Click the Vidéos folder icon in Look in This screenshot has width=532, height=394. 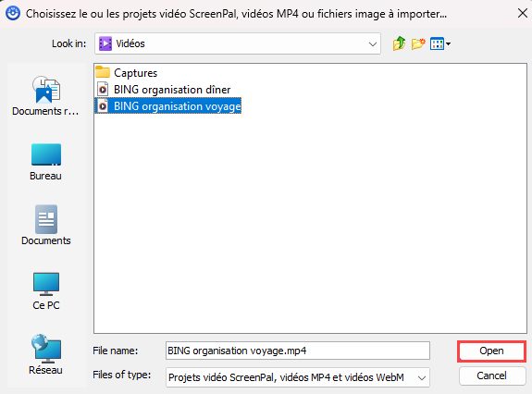[105, 43]
